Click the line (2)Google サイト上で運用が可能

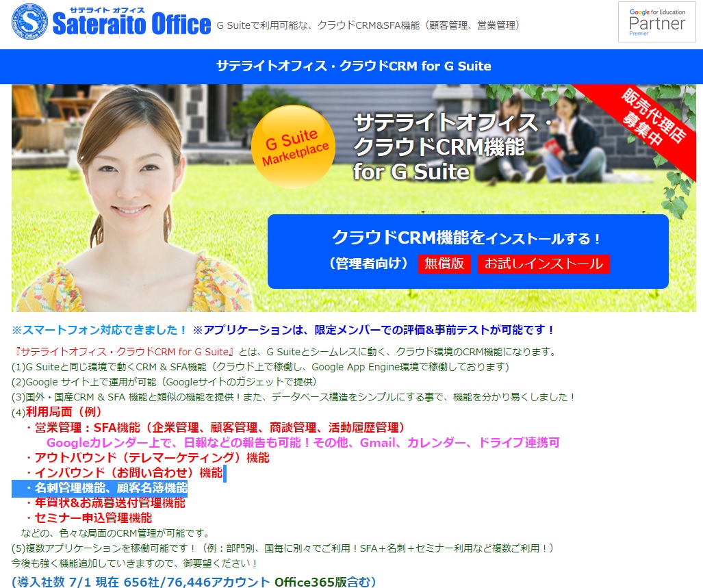point(164,382)
